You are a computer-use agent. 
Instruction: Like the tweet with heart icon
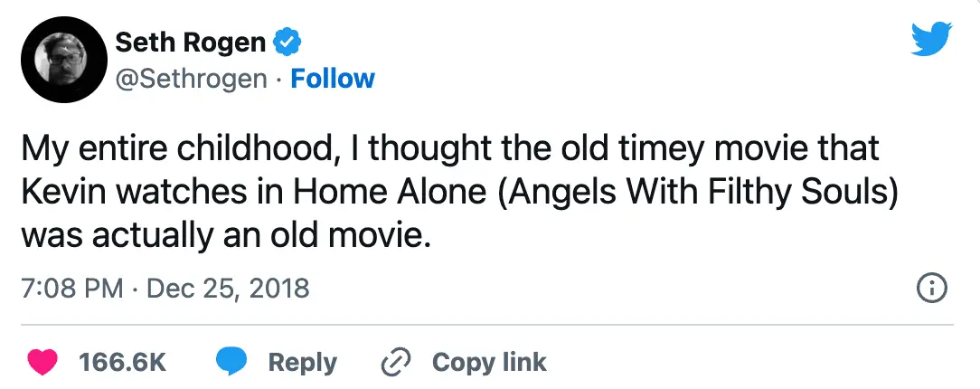tap(41, 363)
